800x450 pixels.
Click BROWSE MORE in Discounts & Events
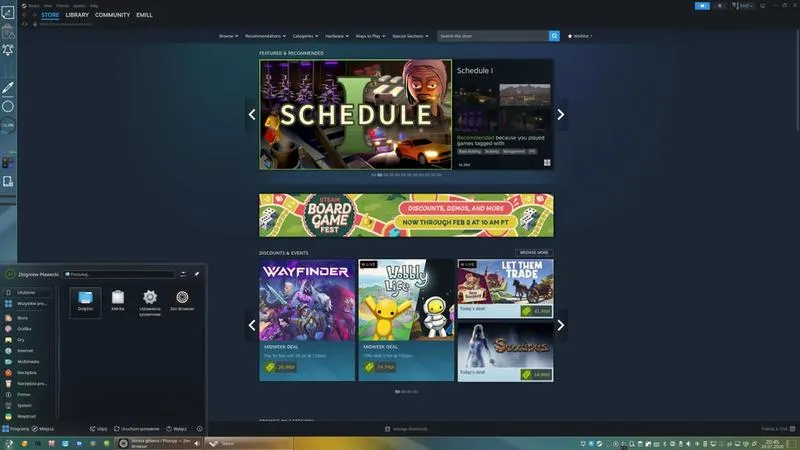coord(534,253)
